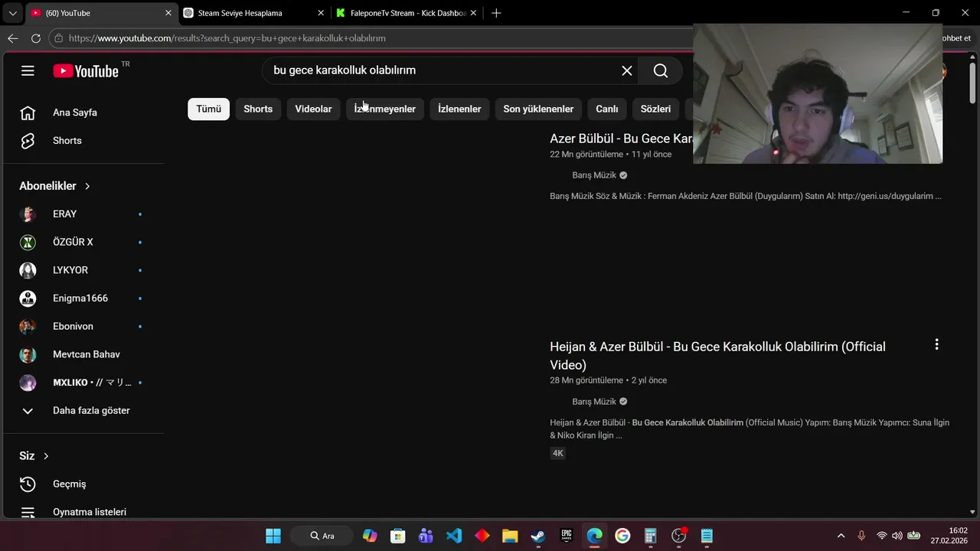Open Heijan & Azer Bülbül Official Video title
The width and height of the screenshot is (980, 551).
[x=717, y=356]
